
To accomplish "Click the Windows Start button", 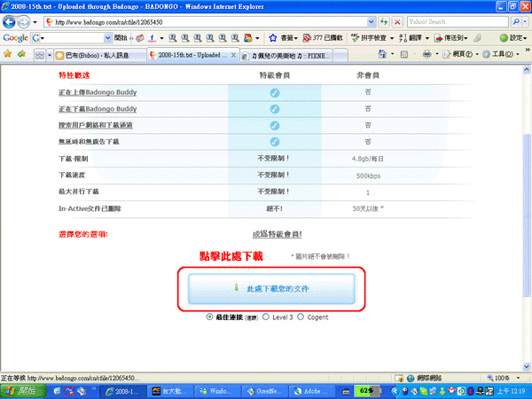I will coord(23,391).
